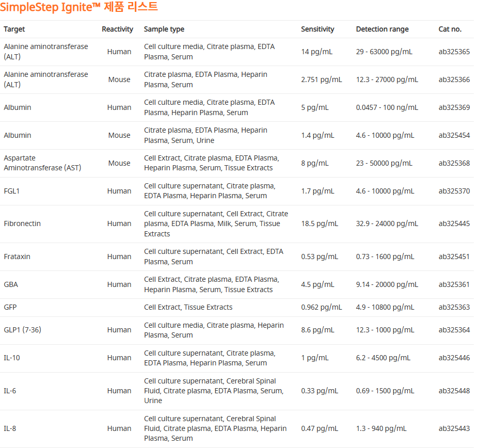The height and width of the screenshot is (448, 479).
Task: Click detection range 6.2 - 4500 pg/mL
Action: tap(383, 358)
